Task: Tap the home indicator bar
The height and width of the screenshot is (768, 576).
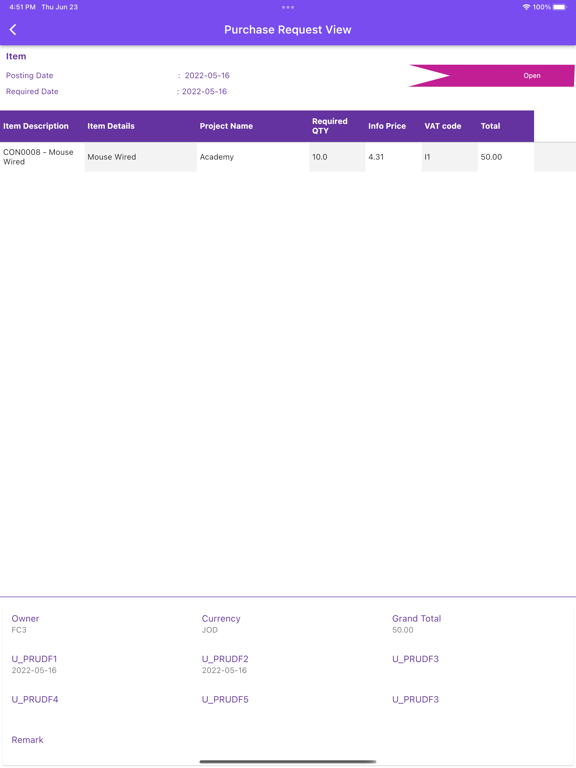Action: (288, 762)
